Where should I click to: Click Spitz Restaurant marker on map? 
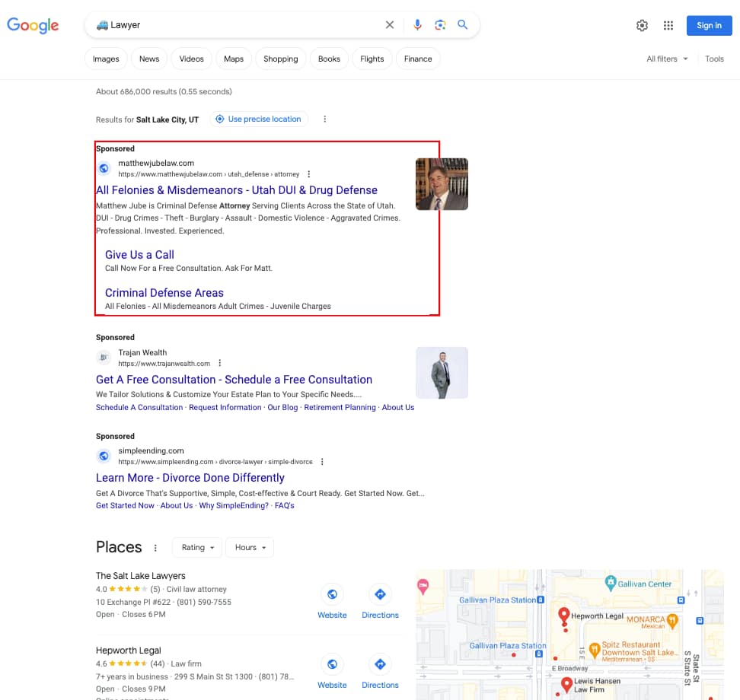(595, 649)
